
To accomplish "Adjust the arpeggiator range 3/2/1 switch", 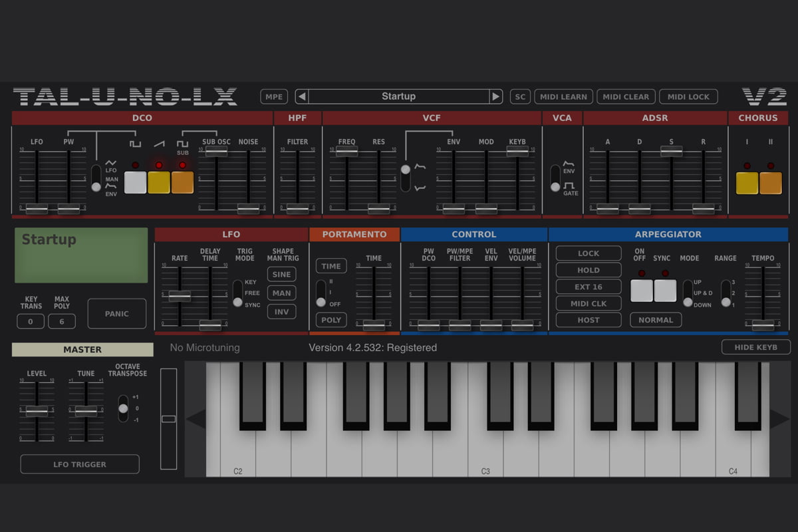I will point(726,293).
